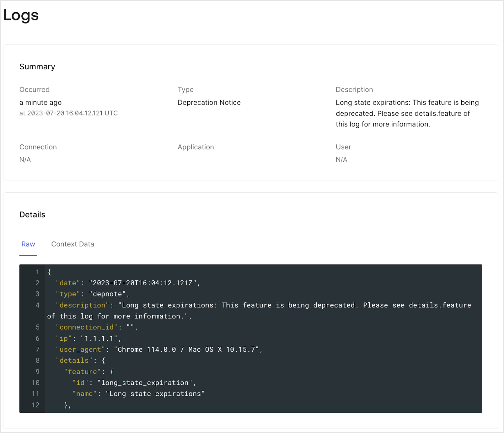Click the "1.1.1.1" IP value
The height and width of the screenshot is (433, 504).
99,339
